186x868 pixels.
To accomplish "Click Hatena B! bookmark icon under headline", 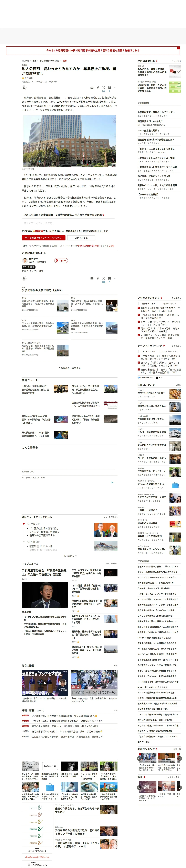I will [x=109, y=88].
